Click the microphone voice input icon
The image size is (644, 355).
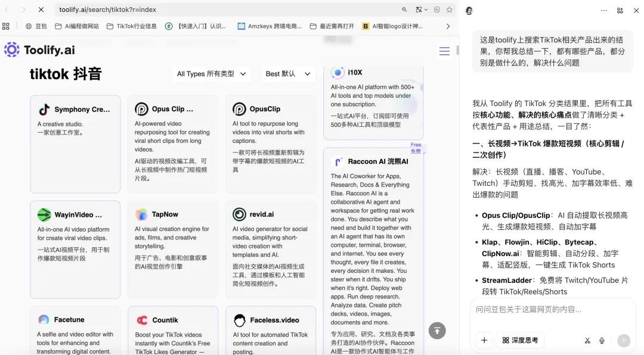coord(602,341)
